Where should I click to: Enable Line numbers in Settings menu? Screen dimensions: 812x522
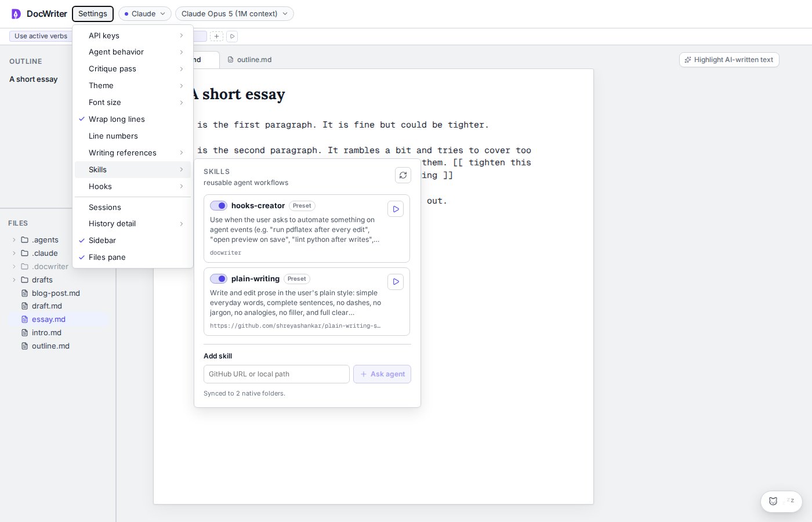point(133,136)
